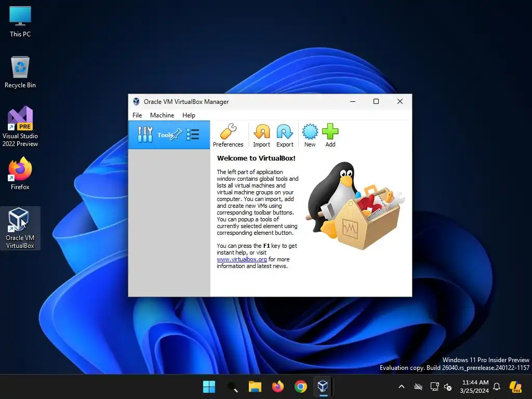Image resolution: width=532 pixels, height=399 pixels.
Task: Open the Machine menu
Action: 162,115
